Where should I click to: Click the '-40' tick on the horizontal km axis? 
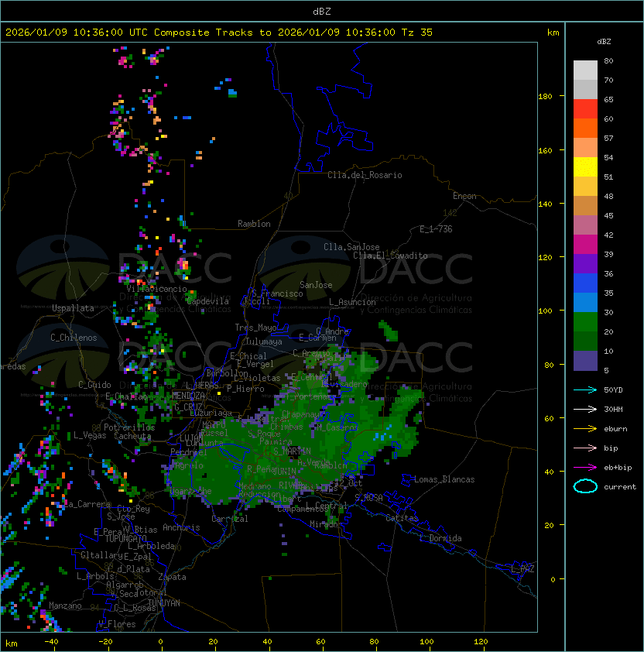click(51, 642)
